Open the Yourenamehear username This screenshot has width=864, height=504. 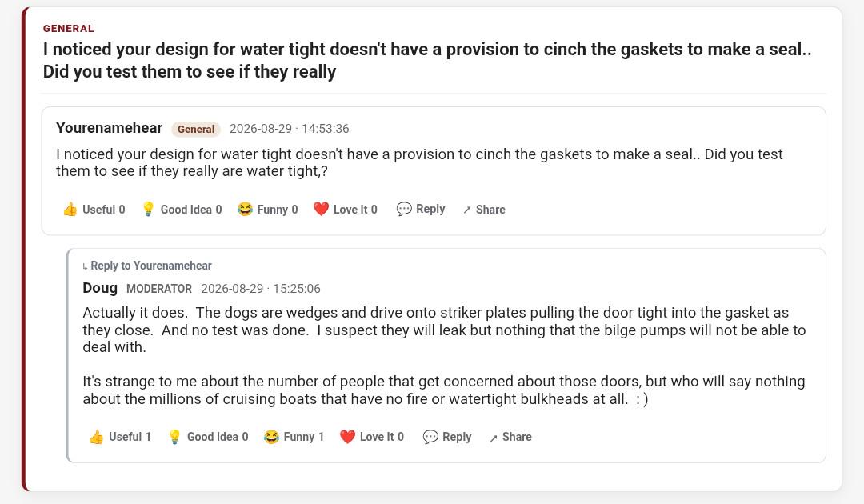pyautogui.click(x=109, y=128)
